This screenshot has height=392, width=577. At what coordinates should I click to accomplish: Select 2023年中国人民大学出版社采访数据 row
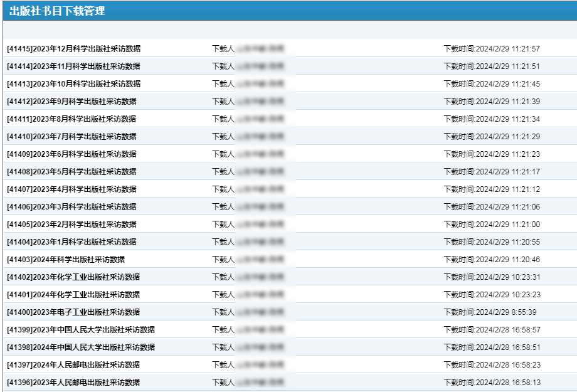[81, 330]
